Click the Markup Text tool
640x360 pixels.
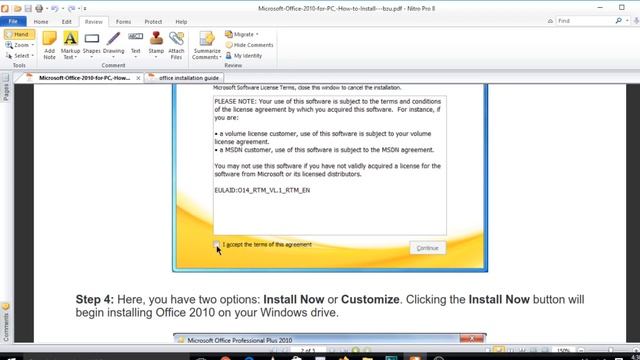click(x=70, y=45)
